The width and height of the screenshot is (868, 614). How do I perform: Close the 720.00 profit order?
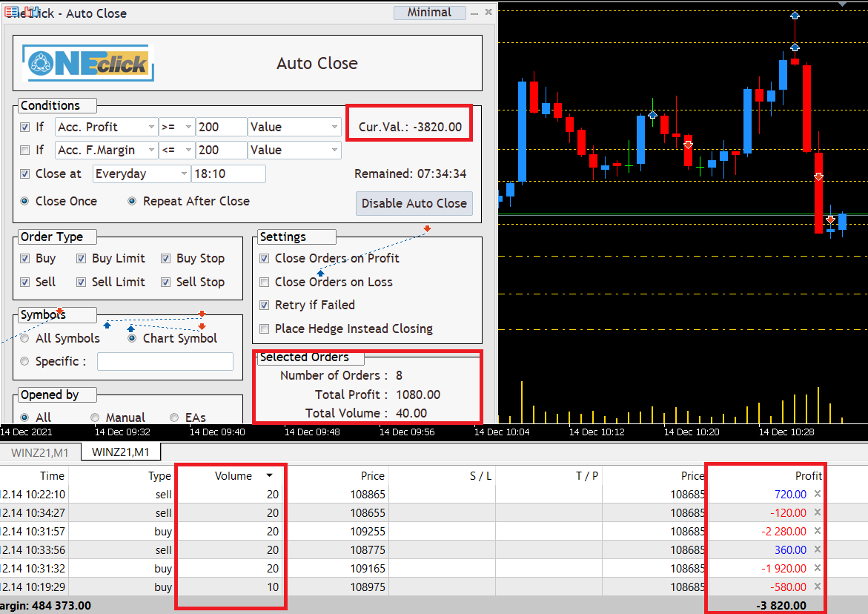818,494
